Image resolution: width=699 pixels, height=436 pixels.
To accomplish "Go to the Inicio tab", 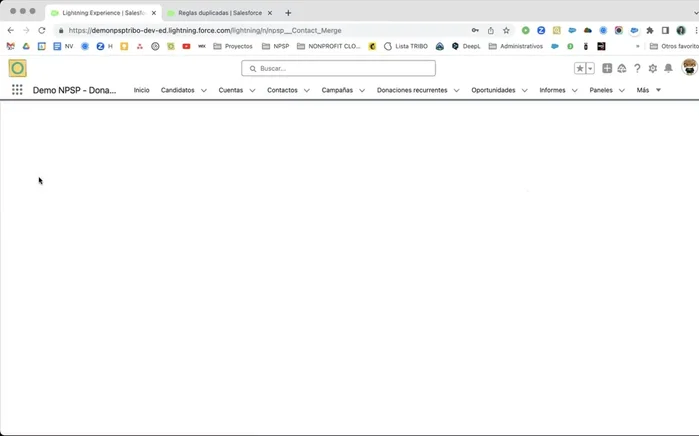I will coord(141,90).
